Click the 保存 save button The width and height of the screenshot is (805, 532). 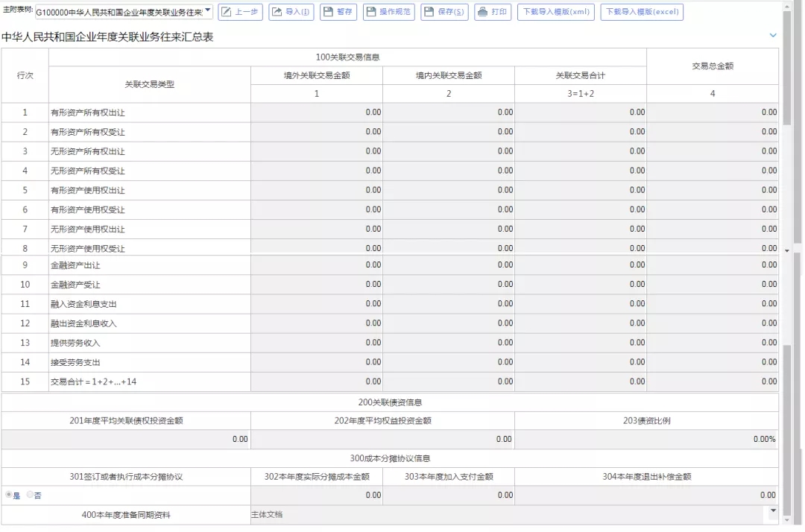click(x=444, y=12)
